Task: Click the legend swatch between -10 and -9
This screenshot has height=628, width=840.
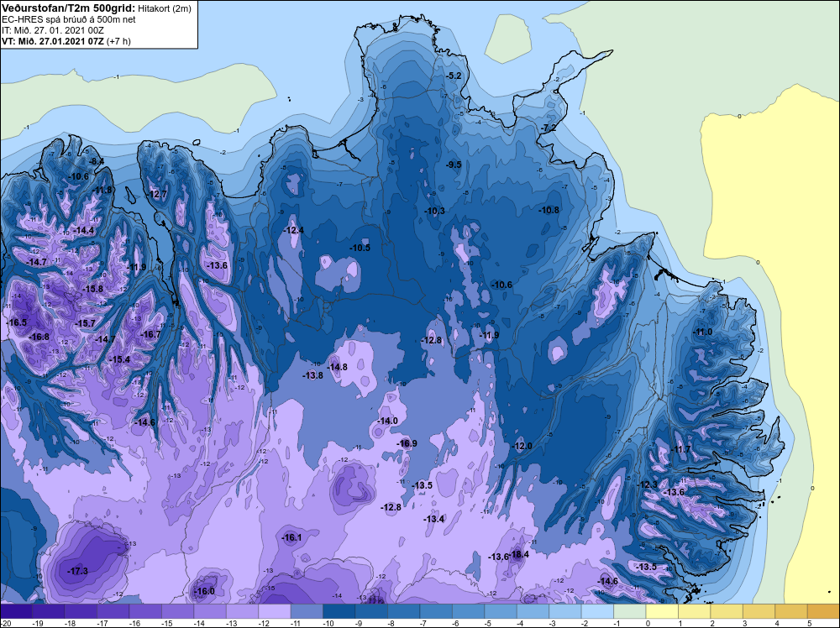Action: [339, 611]
